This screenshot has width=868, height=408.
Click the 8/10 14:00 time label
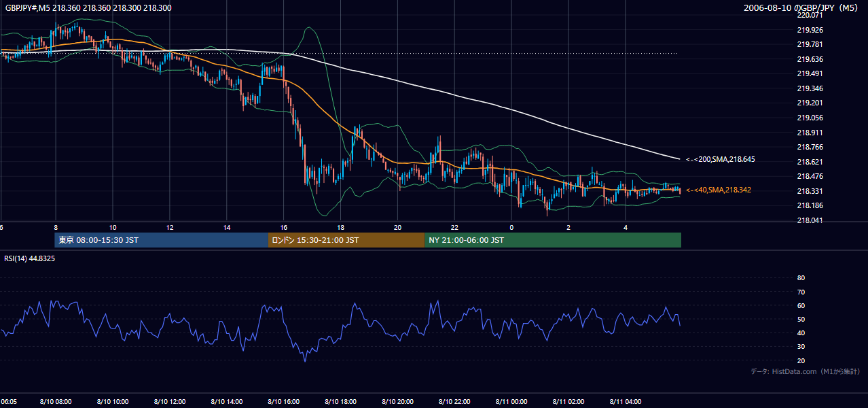pyautogui.click(x=228, y=401)
